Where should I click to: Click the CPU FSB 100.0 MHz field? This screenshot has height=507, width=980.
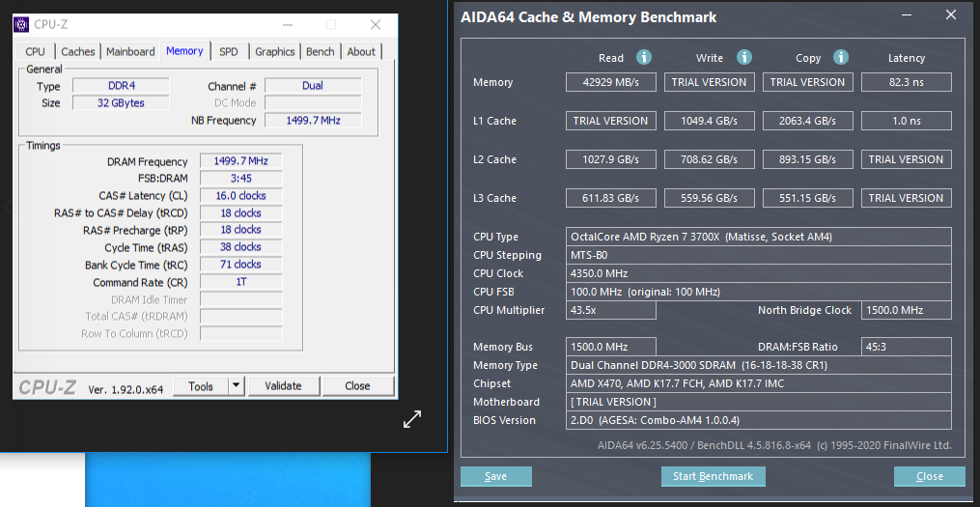[759, 292]
